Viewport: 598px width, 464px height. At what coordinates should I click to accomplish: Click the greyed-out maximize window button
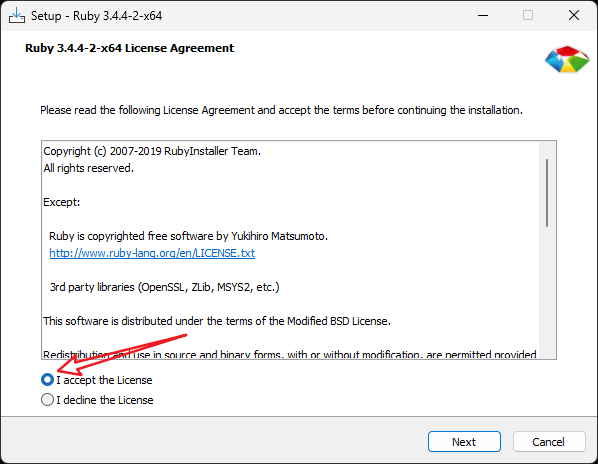[528, 16]
